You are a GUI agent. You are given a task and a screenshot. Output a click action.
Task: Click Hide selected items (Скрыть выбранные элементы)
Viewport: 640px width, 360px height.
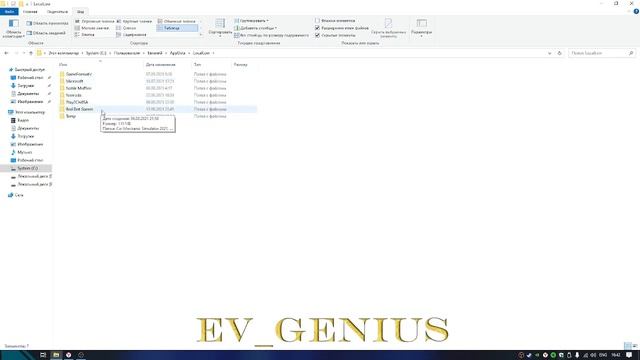388,28
